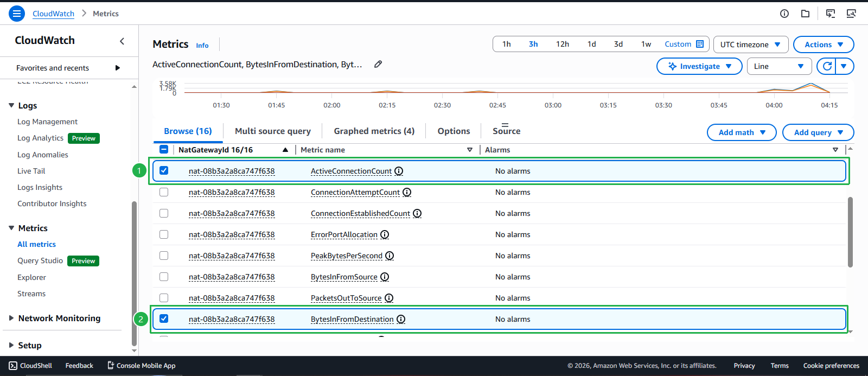Check the PeakBytesPerSecond row checkbox
Viewport: 868px width, 376px height.
pos(164,256)
